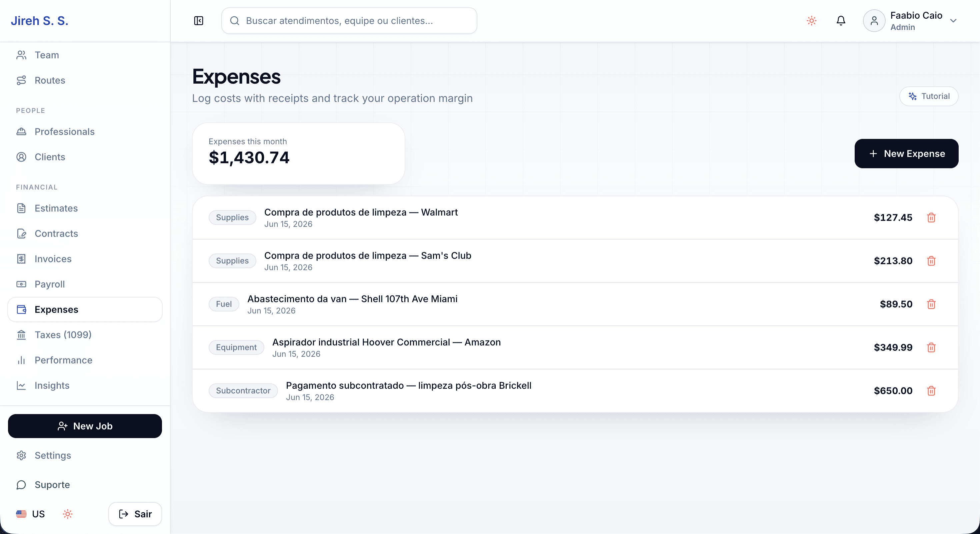Click Supplies tag on Sam's Club row
This screenshot has height=534, width=980.
click(232, 261)
